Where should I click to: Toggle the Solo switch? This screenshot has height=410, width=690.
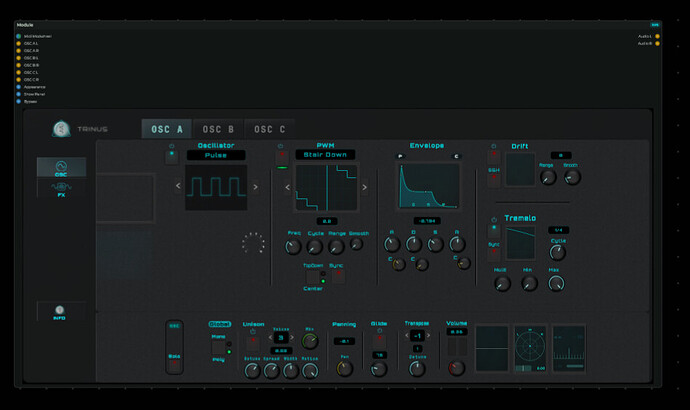coord(174,365)
